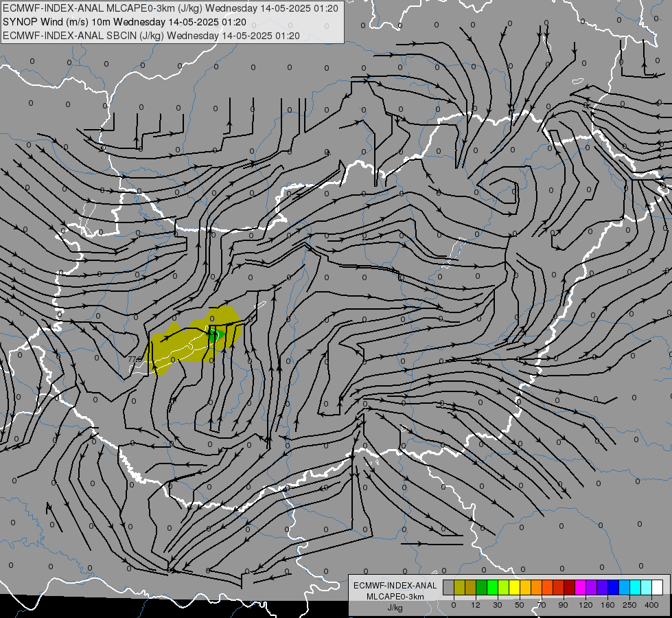Click the legend tick label 120

(586, 605)
